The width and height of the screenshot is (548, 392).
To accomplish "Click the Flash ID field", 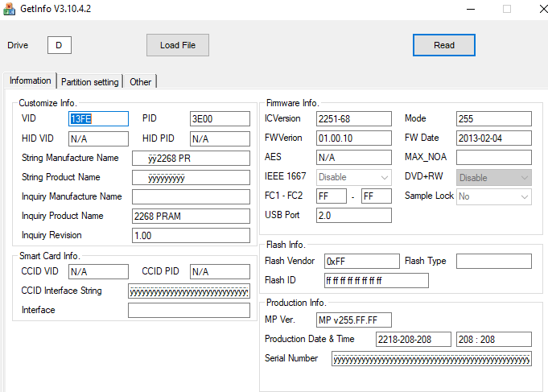I will 377,280.
